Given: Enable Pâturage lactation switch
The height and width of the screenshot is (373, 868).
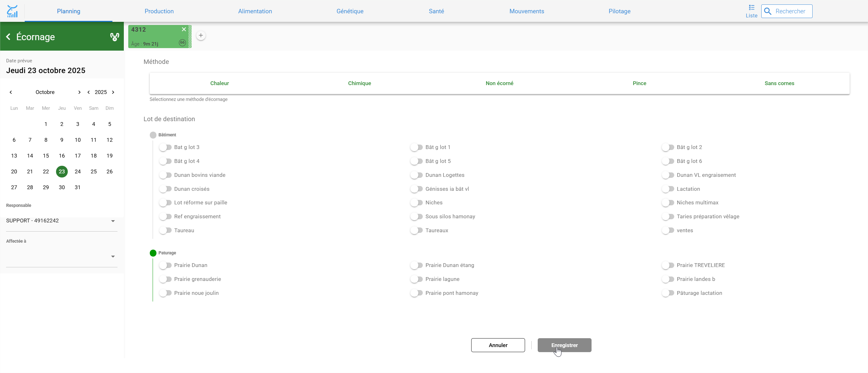Looking at the screenshot, I should pos(668,293).
